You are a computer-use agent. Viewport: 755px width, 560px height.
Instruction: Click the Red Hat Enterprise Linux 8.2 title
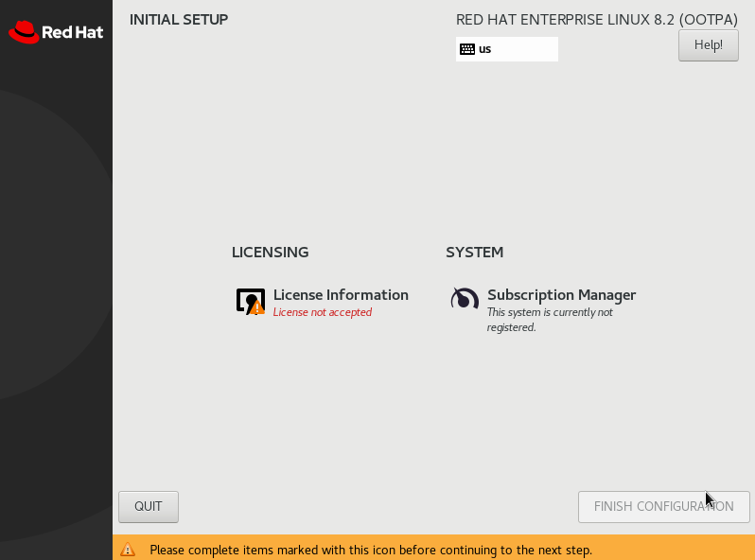[x=596, y=19]
